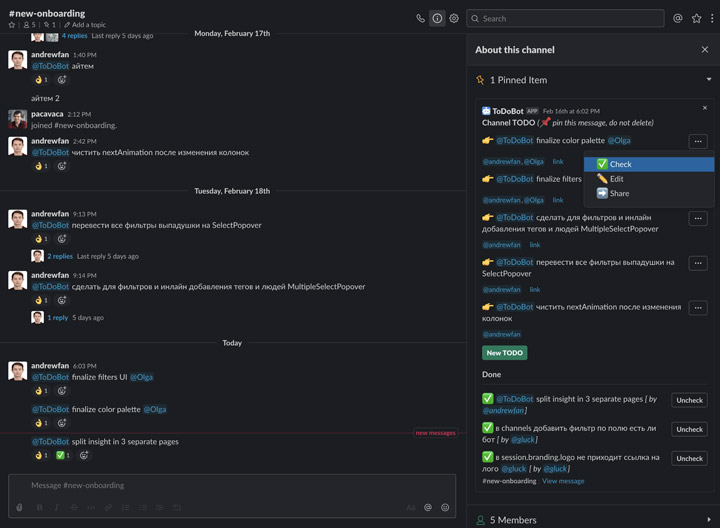Toggle channel details info icon
Screen dimensions: 720x528
click(x=437, y=18)
